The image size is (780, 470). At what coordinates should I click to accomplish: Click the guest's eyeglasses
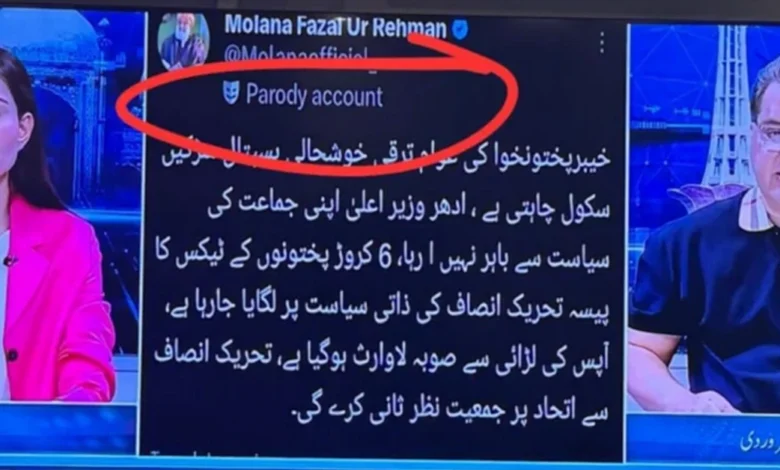(769, 136)
